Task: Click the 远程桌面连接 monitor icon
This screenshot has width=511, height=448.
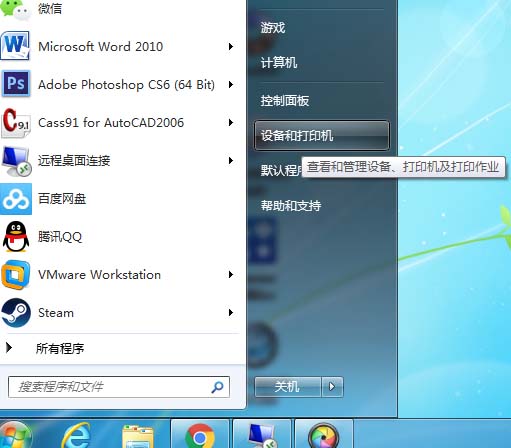Action: (16, 161)
